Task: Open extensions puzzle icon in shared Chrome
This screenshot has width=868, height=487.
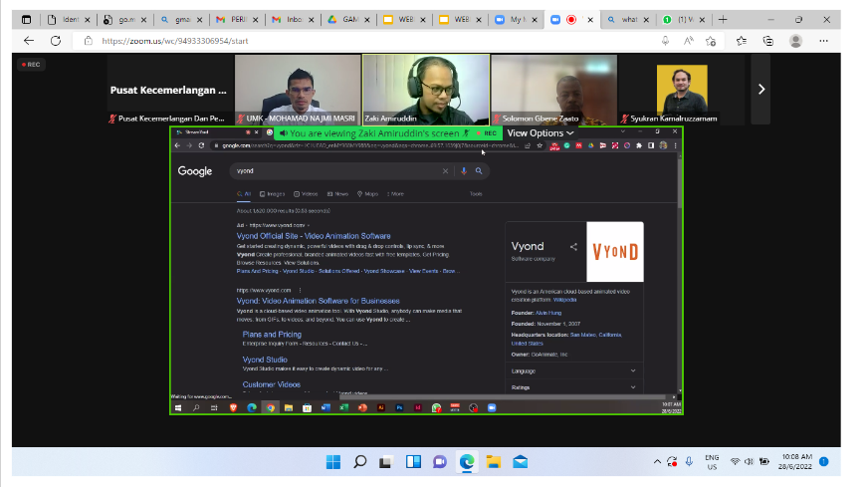Action: point(639,145)
